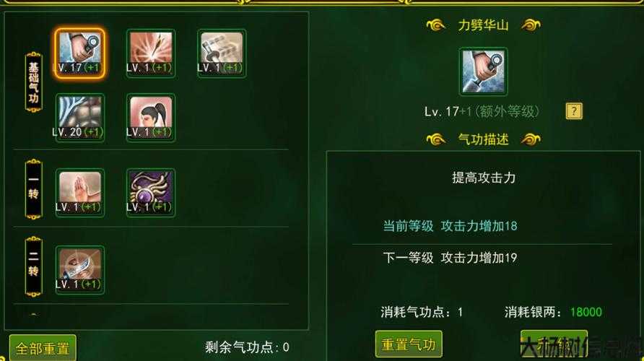Select the 力劈华山 skill icon at Lv. 17
Screen dimensions: 644x361
click(79, 53)
